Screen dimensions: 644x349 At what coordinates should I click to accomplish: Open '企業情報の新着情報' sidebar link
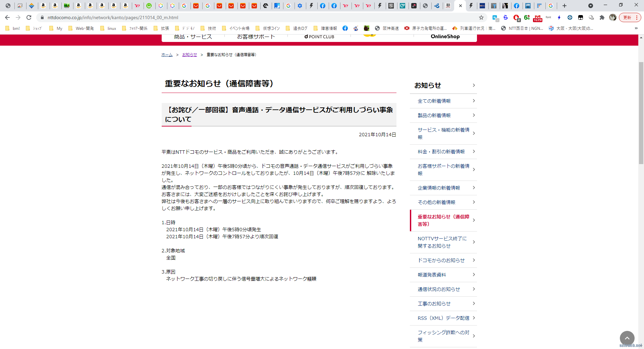443,188
